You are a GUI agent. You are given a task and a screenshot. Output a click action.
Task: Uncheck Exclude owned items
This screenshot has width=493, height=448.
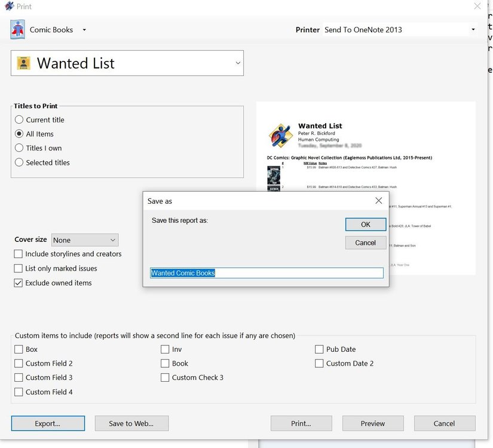pos(19,283)
